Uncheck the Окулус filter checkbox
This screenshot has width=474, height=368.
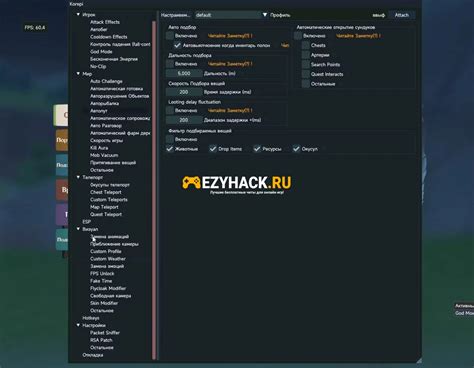coord(296,149)
